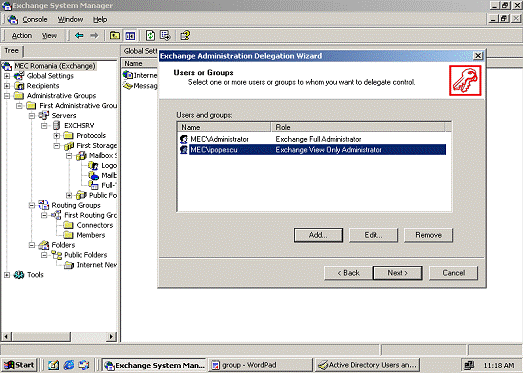This screenshot has width=523, height=373.
Task: Click the Remove button
Action: [x=428, y=235]
